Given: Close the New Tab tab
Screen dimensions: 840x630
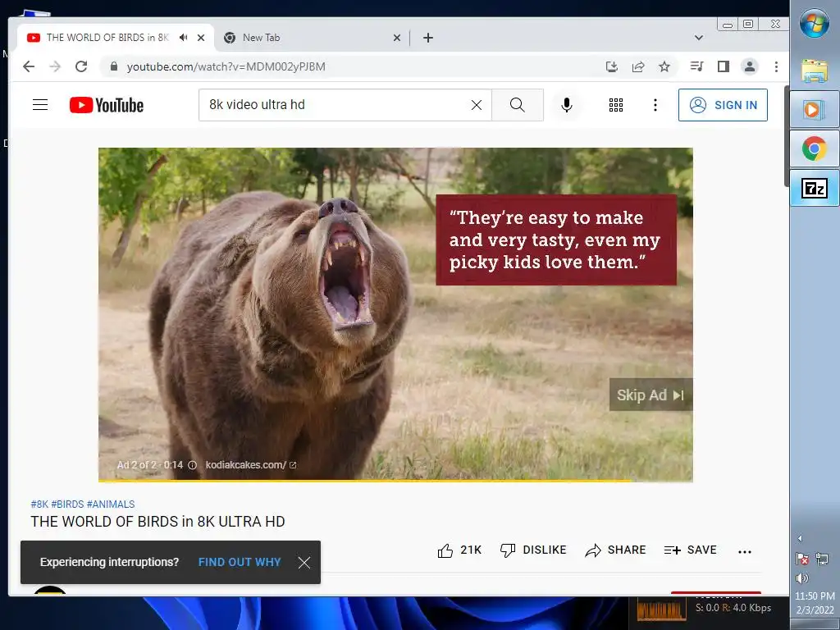Looking at the screenshot, I should (x=397, y=38).
